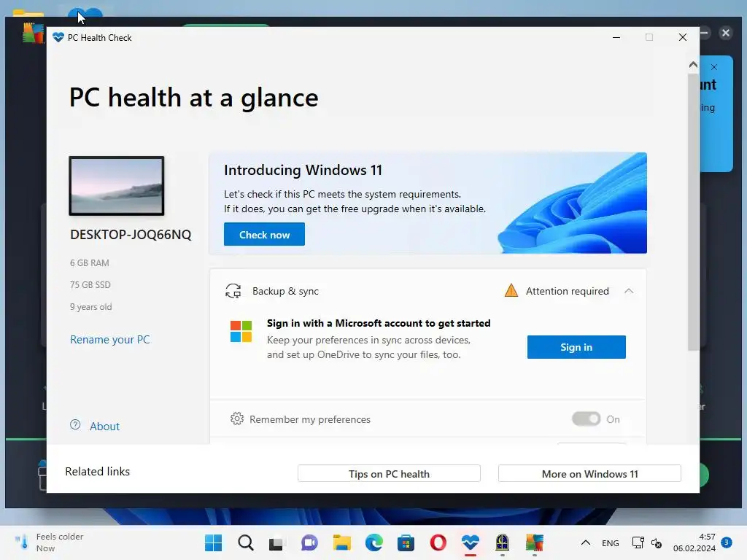Click the gear icon beside Remember my preferences
The image size is (747, 560).
click(237, 419)
